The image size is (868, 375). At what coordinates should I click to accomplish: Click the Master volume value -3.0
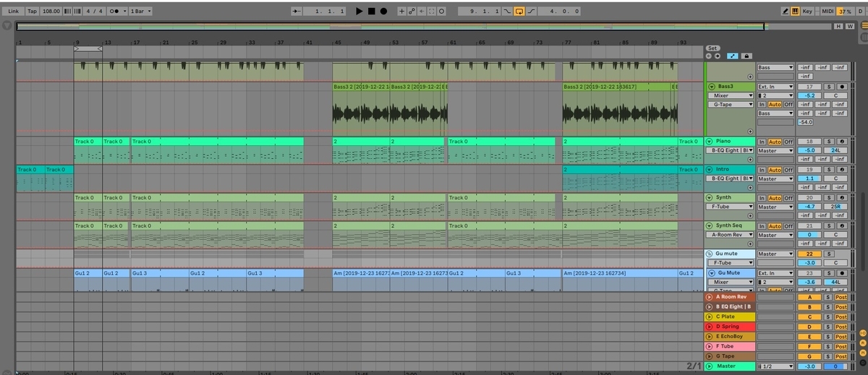click(x=809, y=366)
